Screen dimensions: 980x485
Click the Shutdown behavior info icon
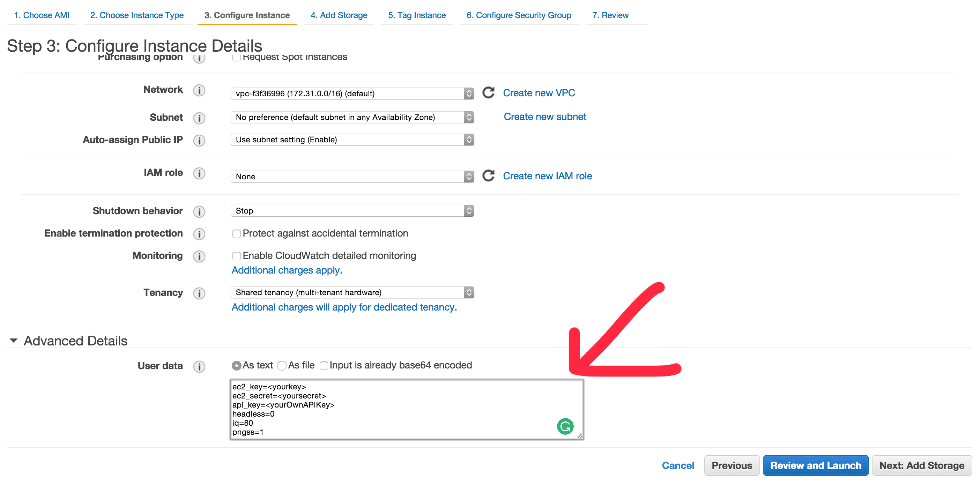tap(199, 212)
